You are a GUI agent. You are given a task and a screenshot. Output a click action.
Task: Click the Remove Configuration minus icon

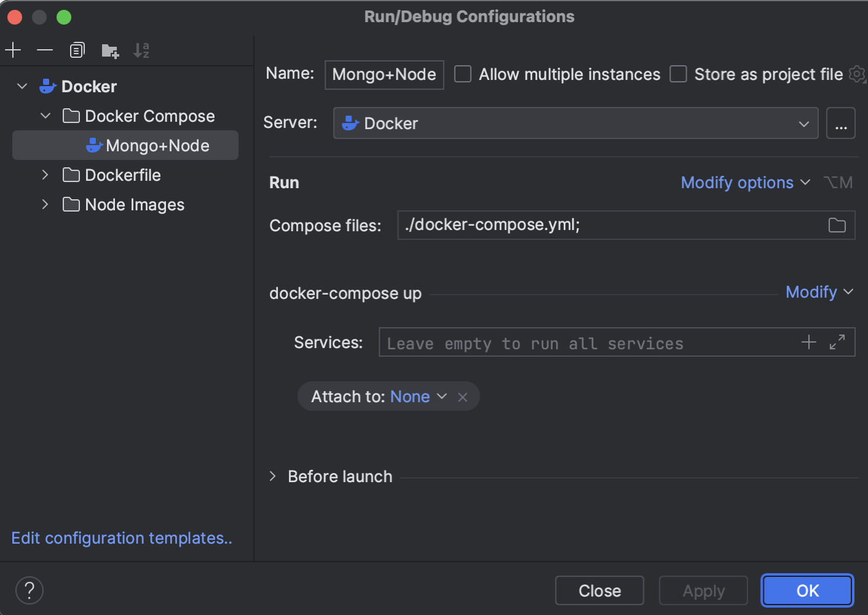tap(45, 50)
